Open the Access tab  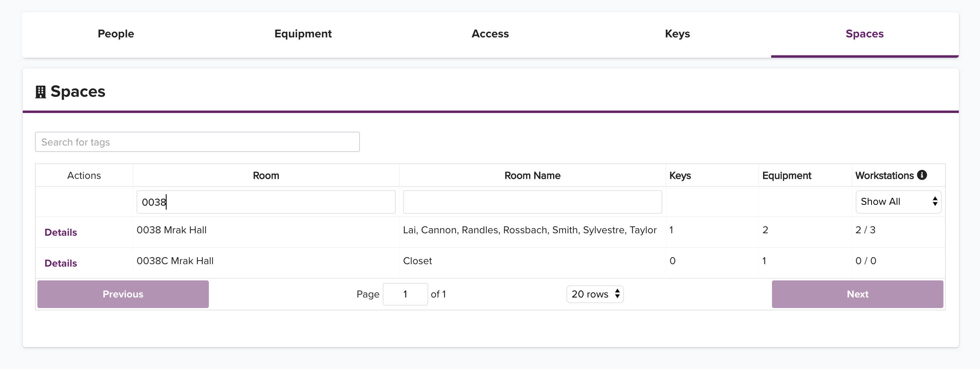click(x=490, y=34)
